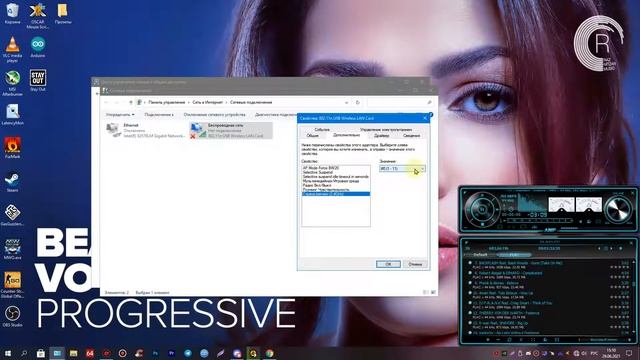Switch to the Общие tab
Image resolution: width=640 pixels, height=360 pixels.
[x=313, y=135]
